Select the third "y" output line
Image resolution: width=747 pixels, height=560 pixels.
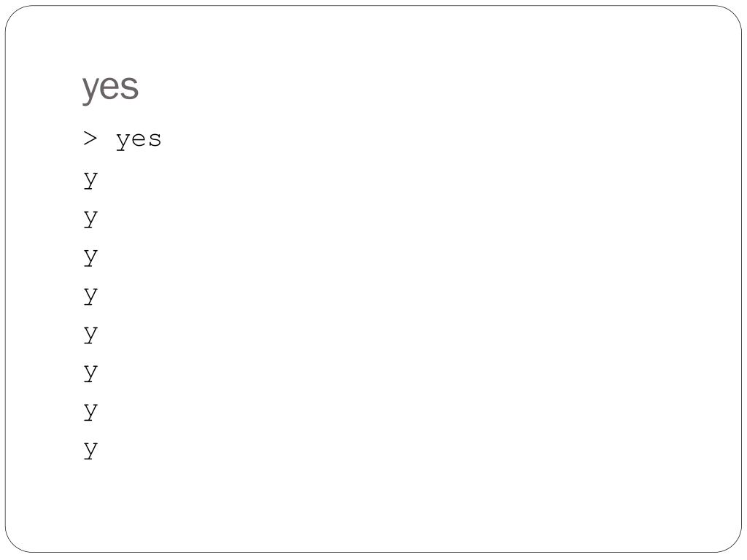coord(90,257)
